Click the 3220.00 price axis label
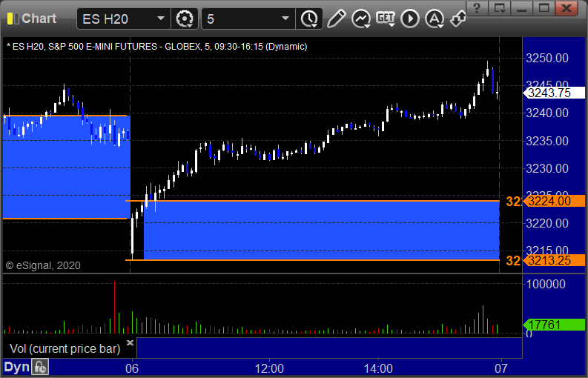The image size is (588, 378). click(x=547, y=224)
